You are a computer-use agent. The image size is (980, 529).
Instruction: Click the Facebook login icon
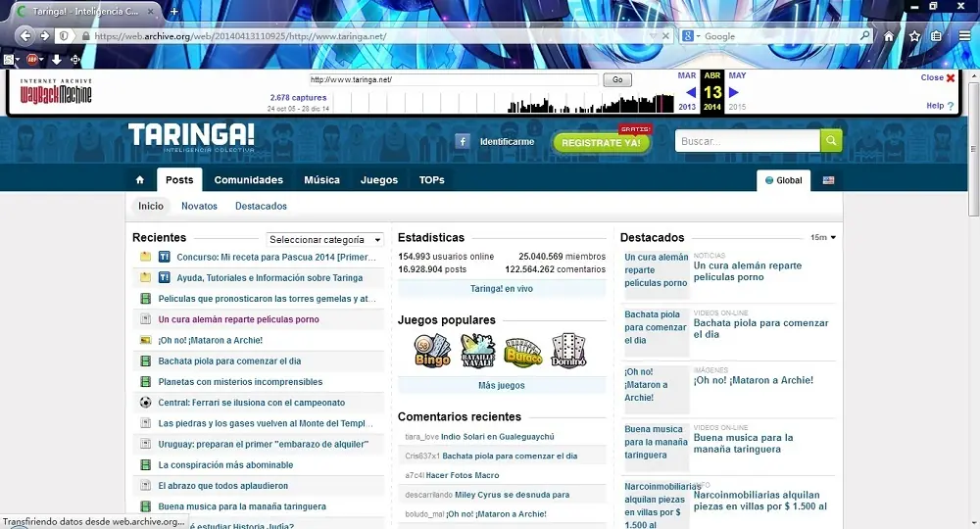click(x=463, y=141)
